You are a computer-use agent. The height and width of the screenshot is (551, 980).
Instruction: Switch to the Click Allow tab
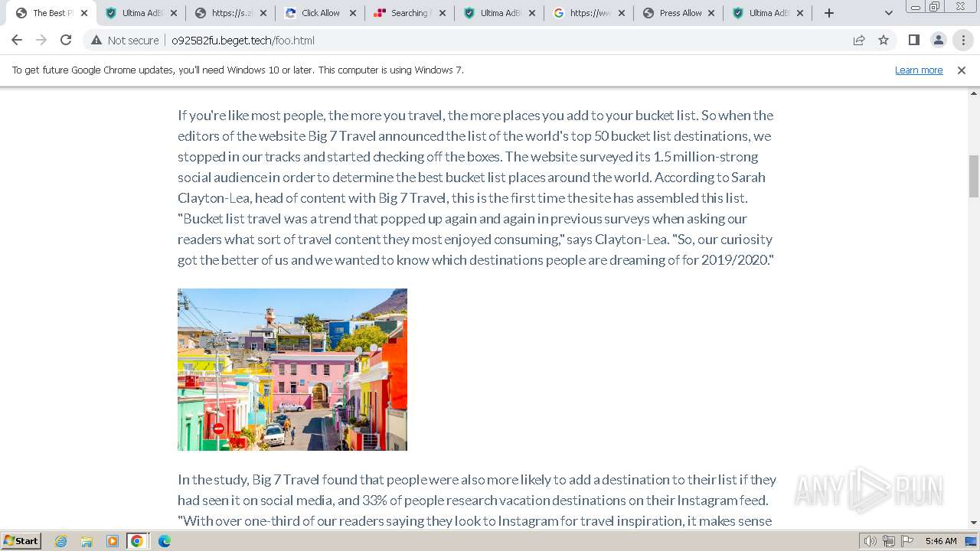(320, 13)
